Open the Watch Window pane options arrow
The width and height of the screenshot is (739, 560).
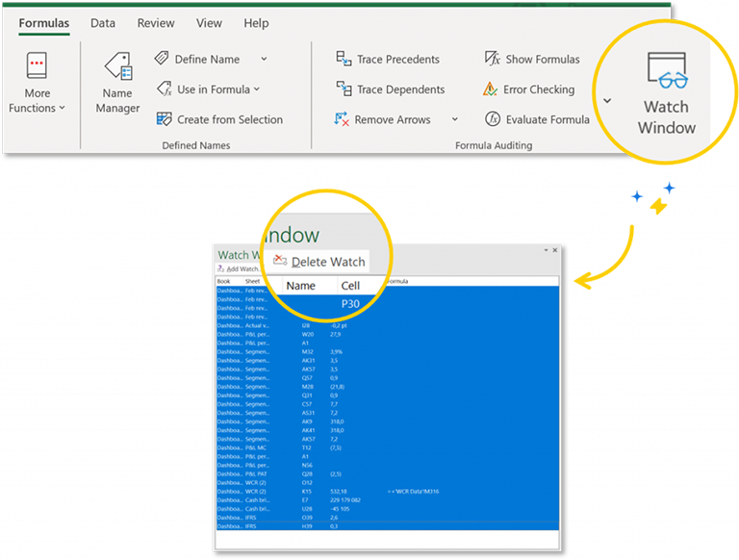(546, 250)
